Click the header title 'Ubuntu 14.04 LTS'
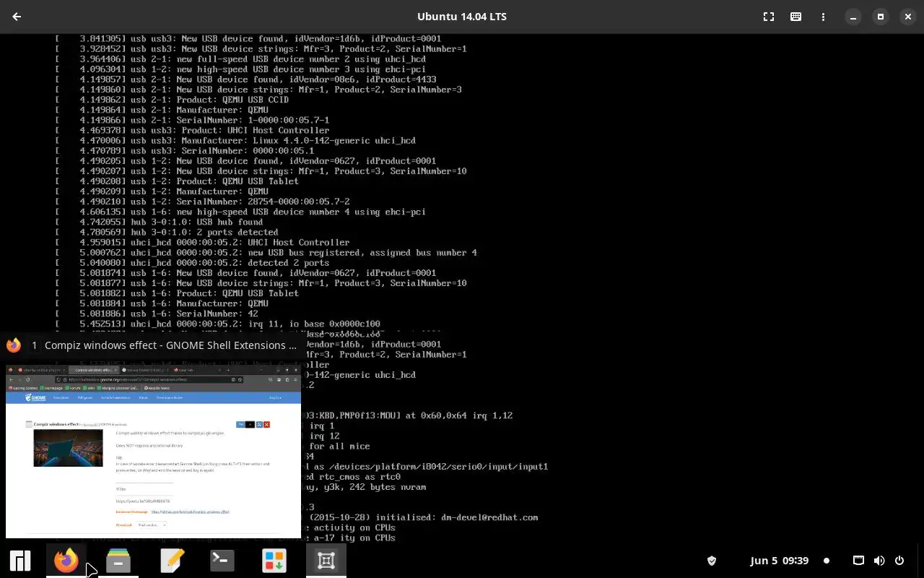This screenshot has height=578, width=924. click(462, 17)
